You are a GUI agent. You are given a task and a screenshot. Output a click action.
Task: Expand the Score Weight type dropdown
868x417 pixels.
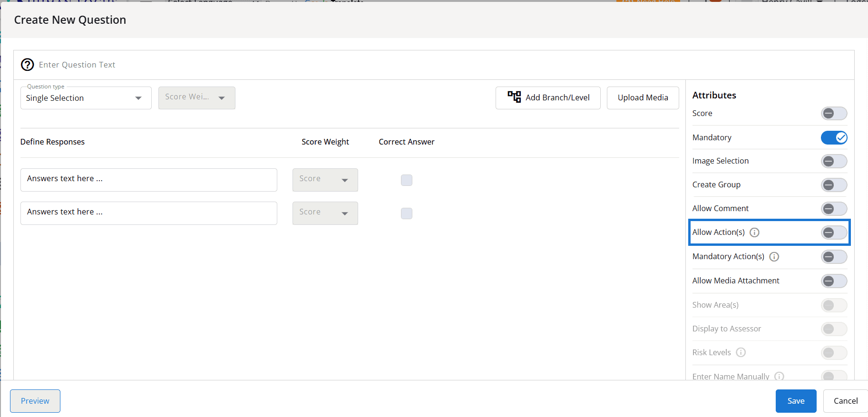(x=196, y=98)
